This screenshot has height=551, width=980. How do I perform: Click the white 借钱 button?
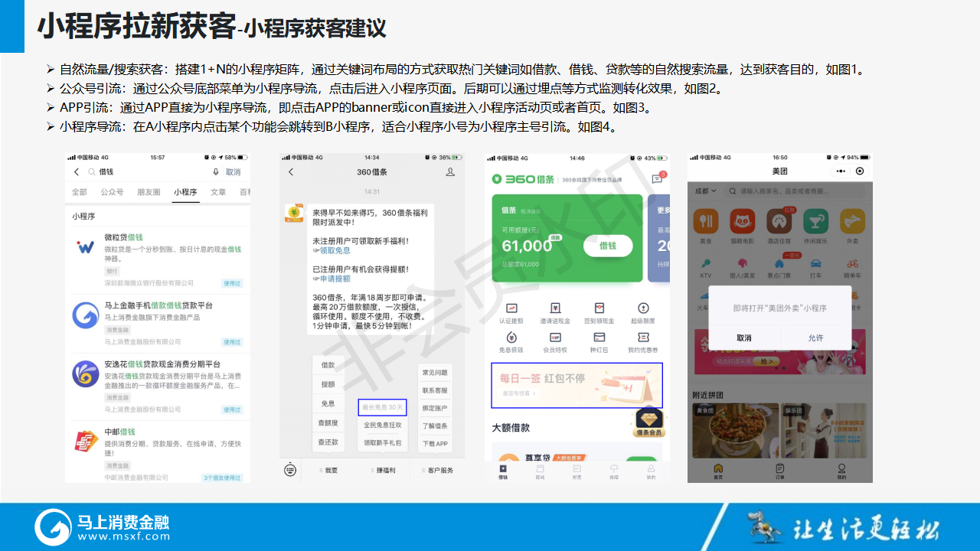pyautogui.click(x=608, y=246)
